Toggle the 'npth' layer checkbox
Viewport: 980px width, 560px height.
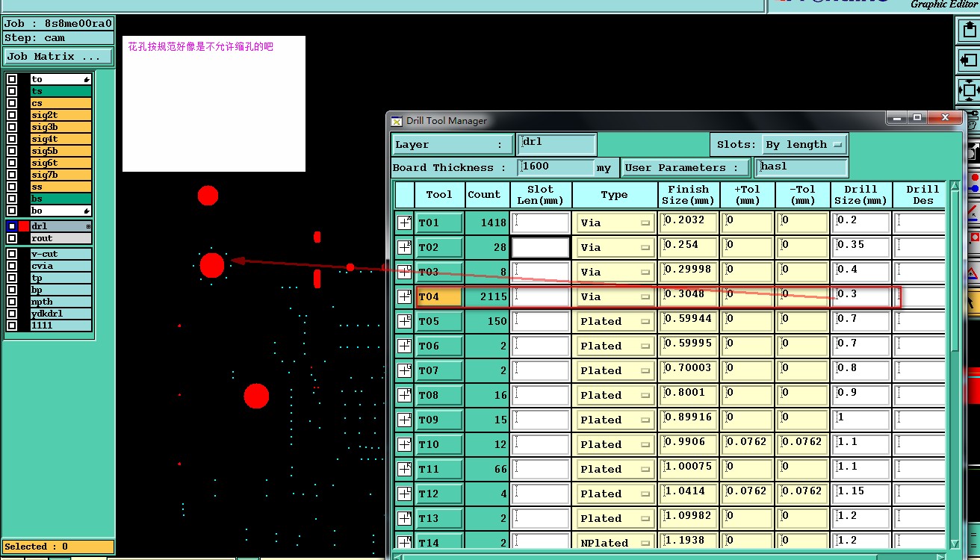pyautogui.click(x=12, y=302)
